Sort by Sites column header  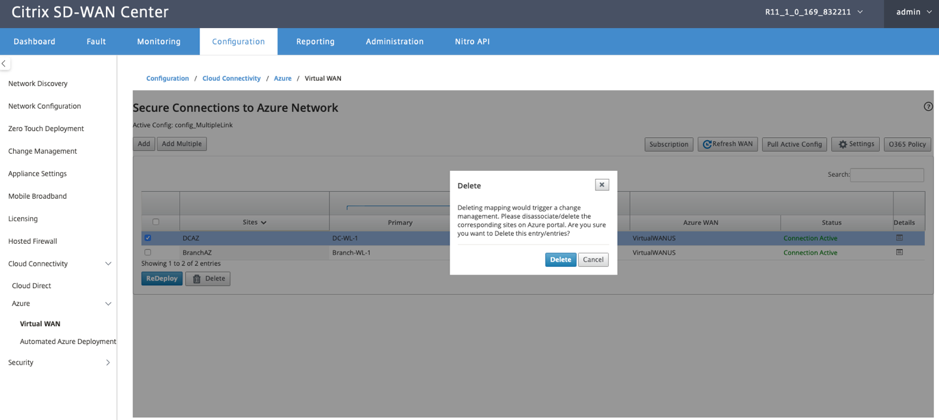(255, 222)
